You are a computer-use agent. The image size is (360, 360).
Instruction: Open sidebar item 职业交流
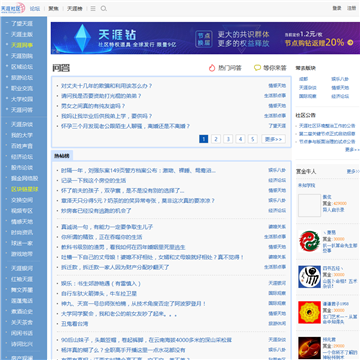tap(22, 88)
